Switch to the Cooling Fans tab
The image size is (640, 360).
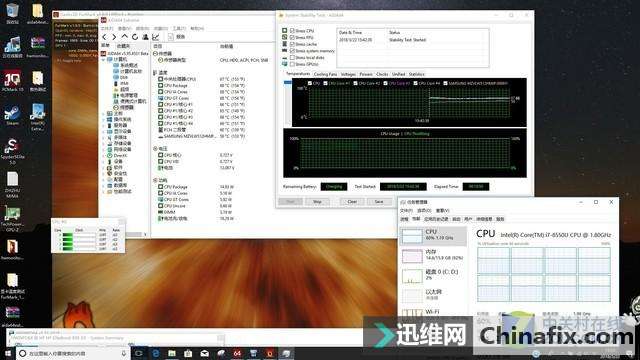(325, 74)
